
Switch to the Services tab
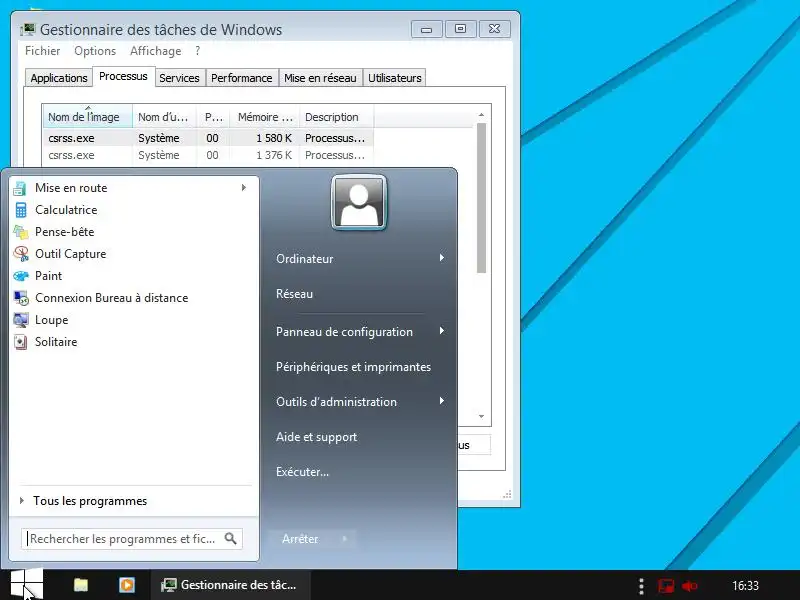click(179, 78)
